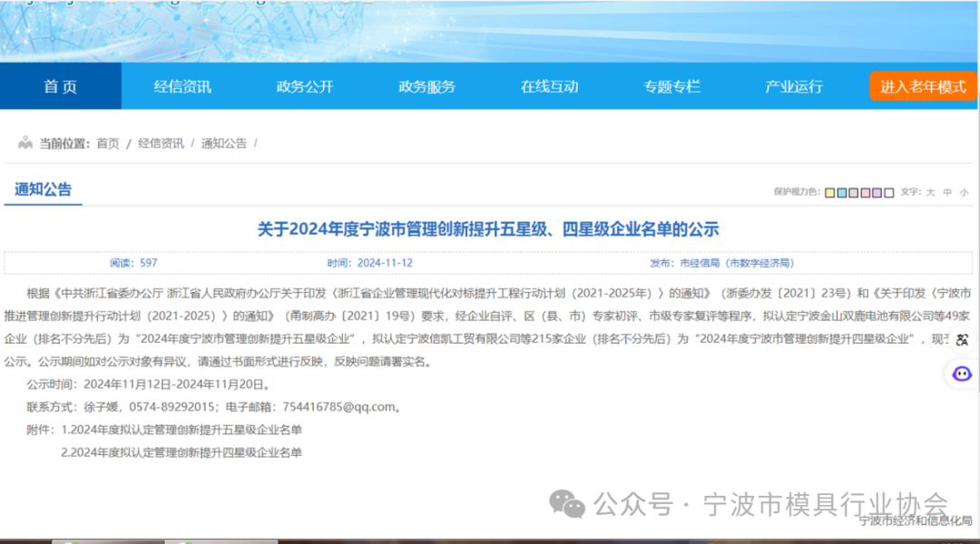980x544 pixels.
Task: Enable pink eye-protection background color
Action: tap(865, 192)
